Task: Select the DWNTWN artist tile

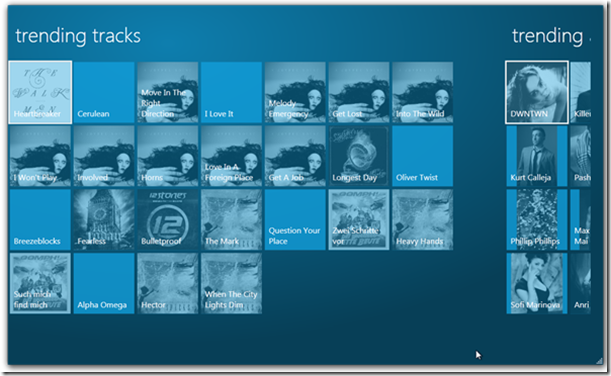Action: 537,92
